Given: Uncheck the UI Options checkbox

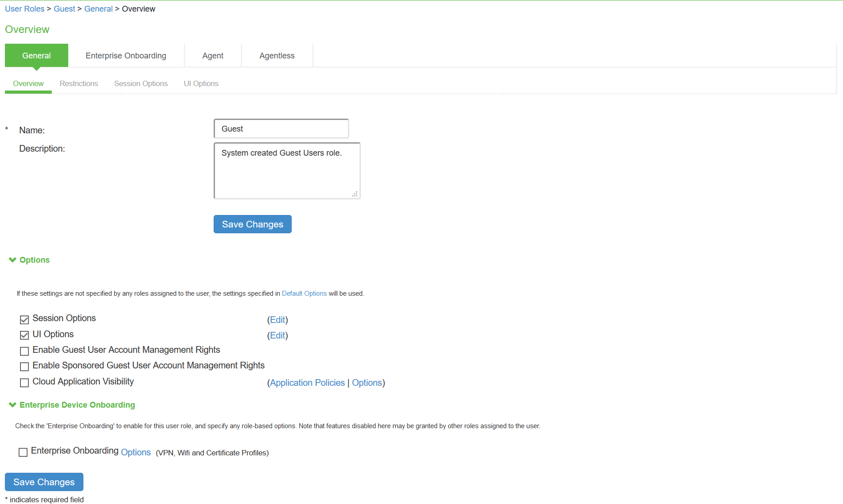Looking at the screenshot, I should tap(25, 335).
